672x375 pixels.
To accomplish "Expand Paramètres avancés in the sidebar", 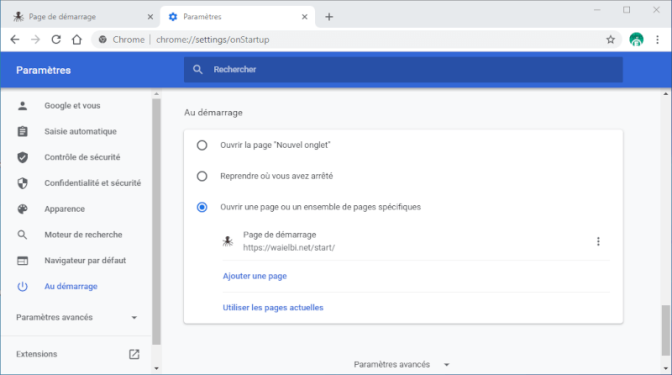I will 77,318.
